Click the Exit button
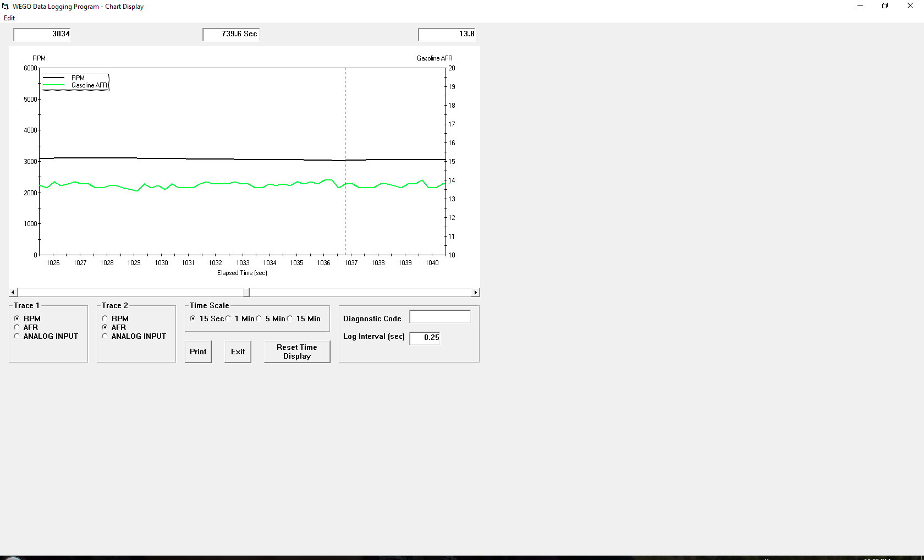The height and width of the screenshot is (560, 924). (x=238, y=352)
